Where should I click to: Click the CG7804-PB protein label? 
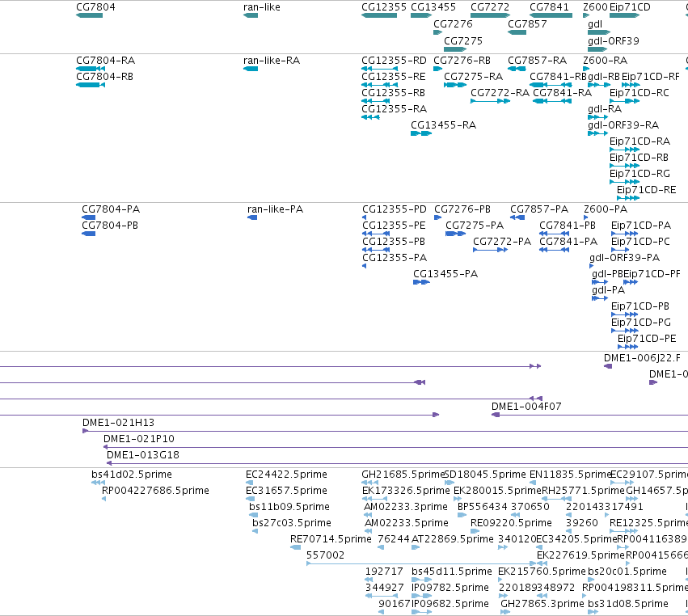pos(110,226)
